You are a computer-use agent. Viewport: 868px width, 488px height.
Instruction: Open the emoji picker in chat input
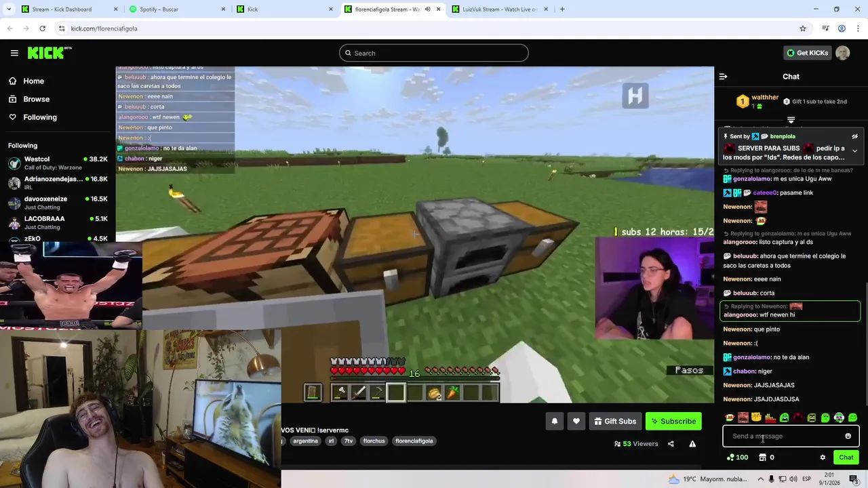[848, 436]
